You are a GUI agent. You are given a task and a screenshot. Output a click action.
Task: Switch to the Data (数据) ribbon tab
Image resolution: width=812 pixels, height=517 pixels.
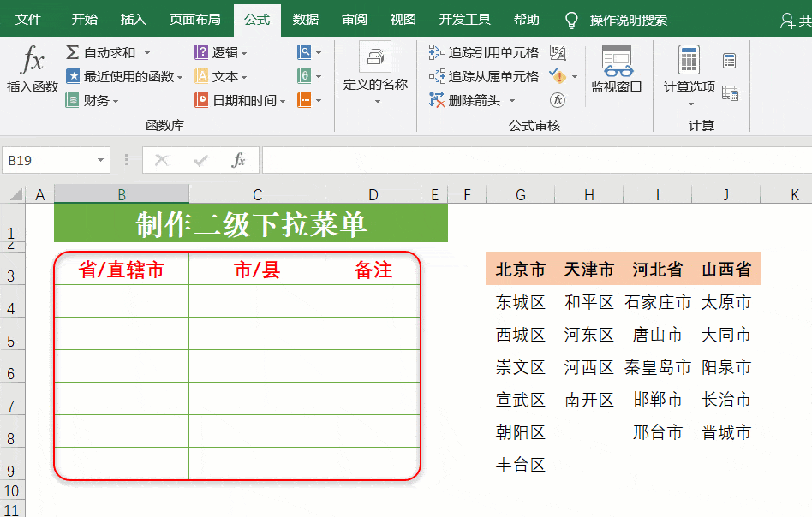305,20
